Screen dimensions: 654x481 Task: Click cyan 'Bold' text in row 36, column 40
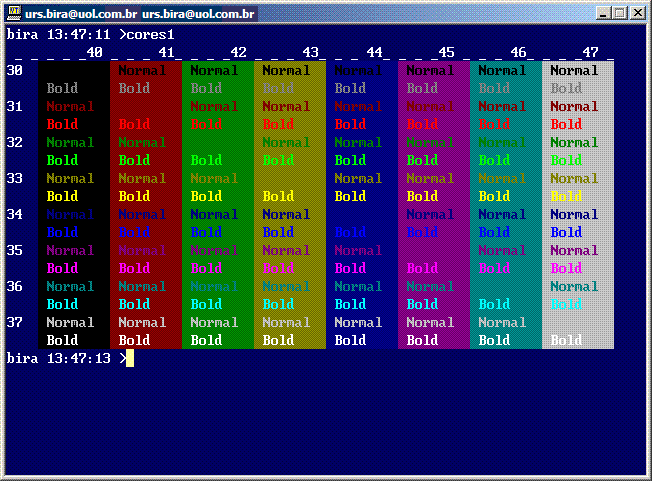(x=63, y=304)
